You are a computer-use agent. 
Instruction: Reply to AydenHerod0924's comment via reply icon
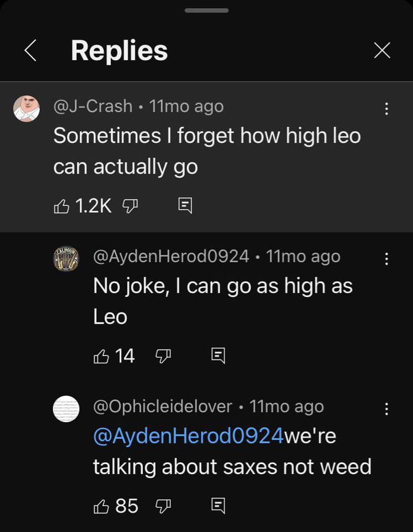pos(218,354)
